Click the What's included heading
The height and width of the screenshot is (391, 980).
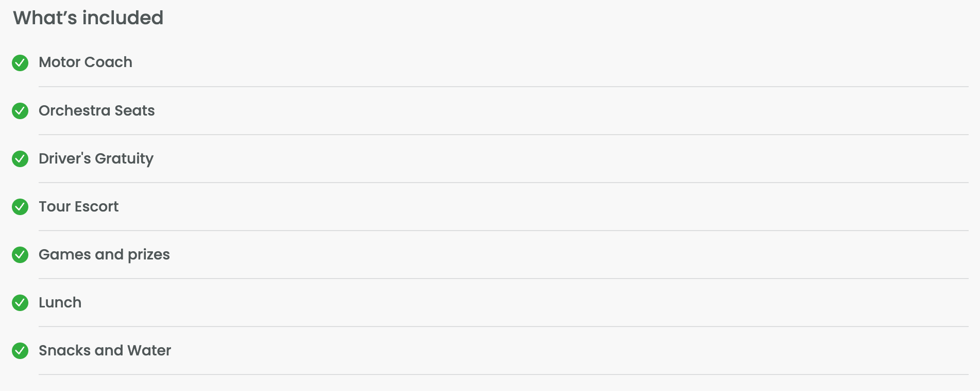[x=88, y=18]
